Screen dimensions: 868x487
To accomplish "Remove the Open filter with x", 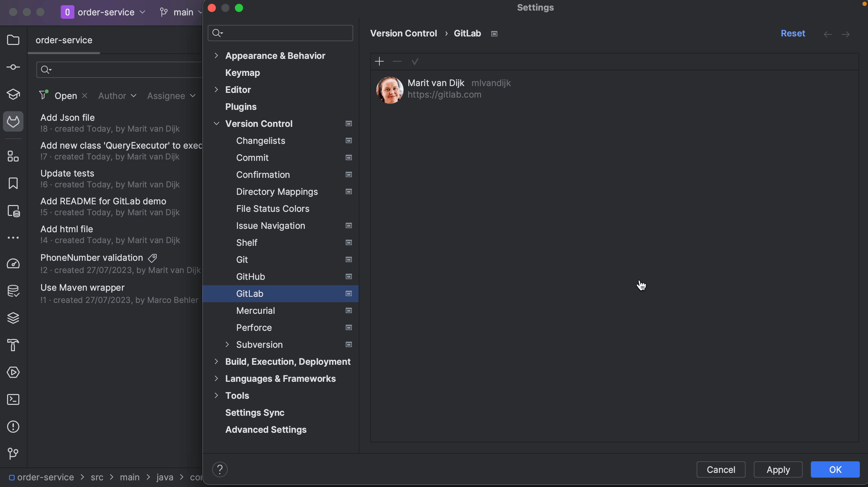I will [x=85, y=95].
